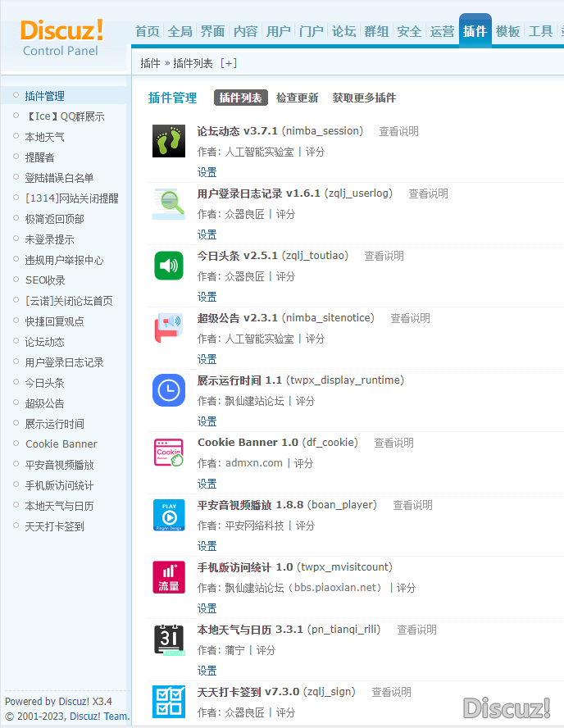Click the 超级公告 megaphone plugin icon
564x728 pixels.
pos(169,328)
